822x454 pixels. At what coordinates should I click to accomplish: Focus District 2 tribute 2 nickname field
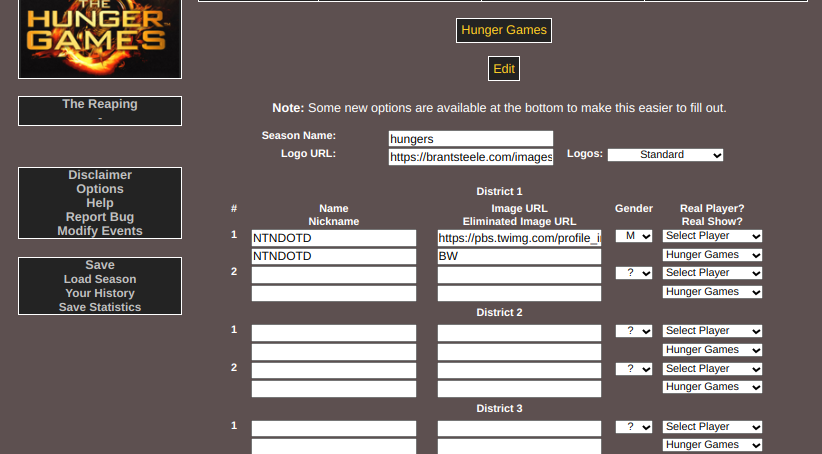334,389
